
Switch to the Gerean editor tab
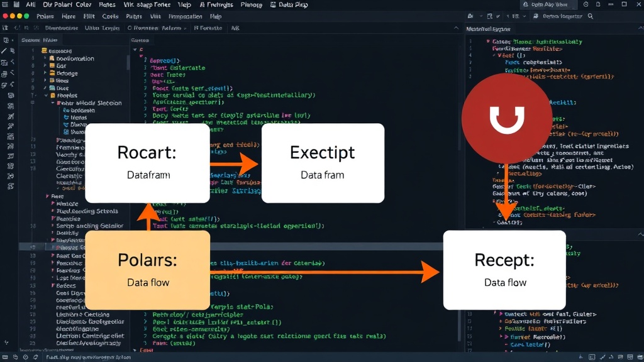click(140, 40)
